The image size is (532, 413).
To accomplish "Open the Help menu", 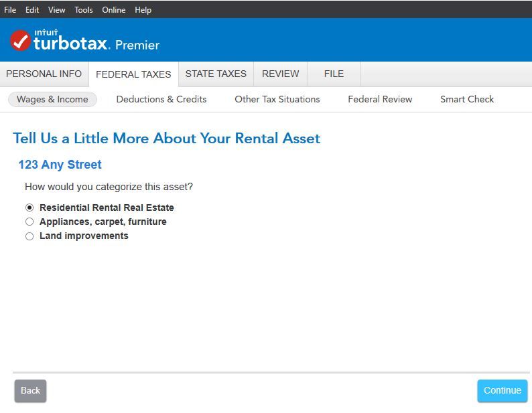I will (x=143, y=10).
